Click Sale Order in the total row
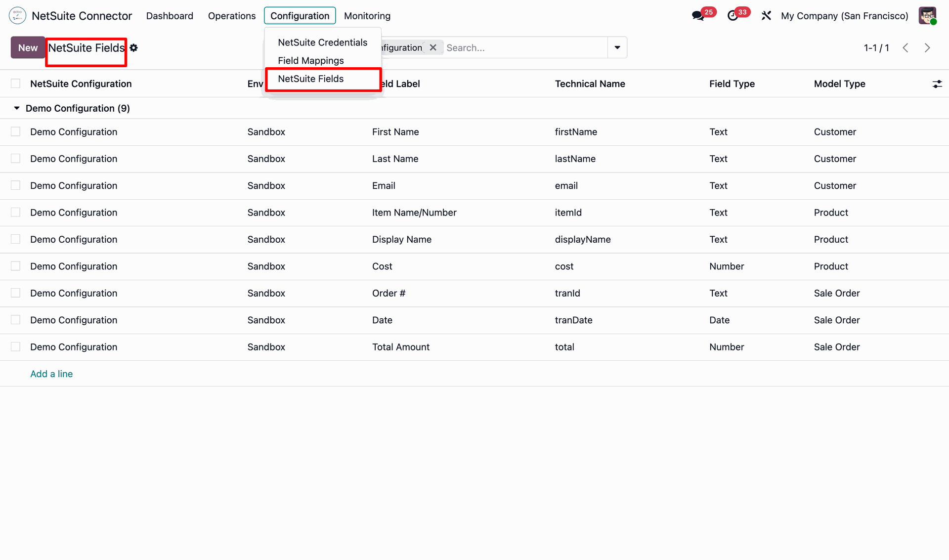Image resolution: width=949 pixels, height=560 pixels. click(837, 347)
